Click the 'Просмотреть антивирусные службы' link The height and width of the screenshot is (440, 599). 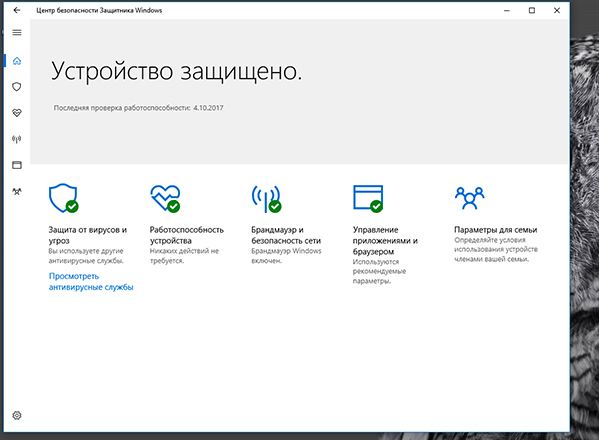91,281
